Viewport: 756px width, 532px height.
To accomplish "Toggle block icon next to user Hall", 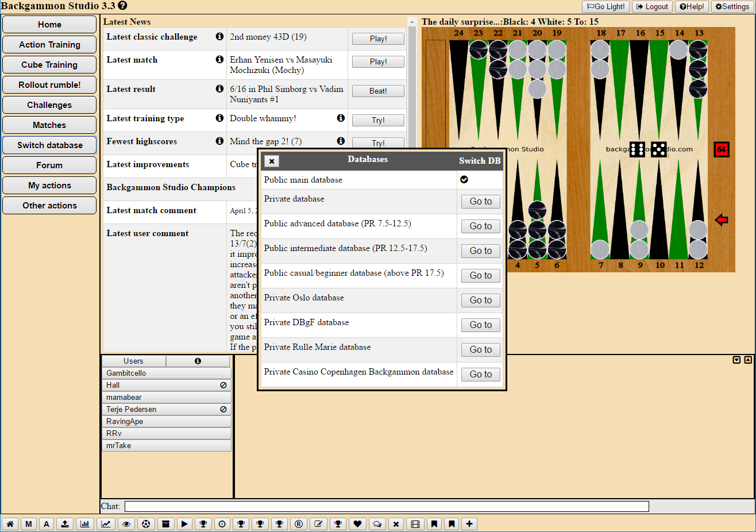I will (223, 385).
